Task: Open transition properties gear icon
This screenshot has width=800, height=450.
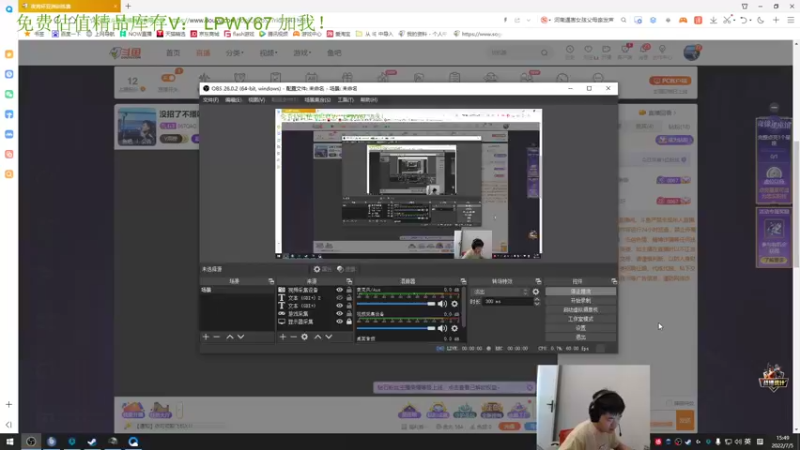Action: 536,292
